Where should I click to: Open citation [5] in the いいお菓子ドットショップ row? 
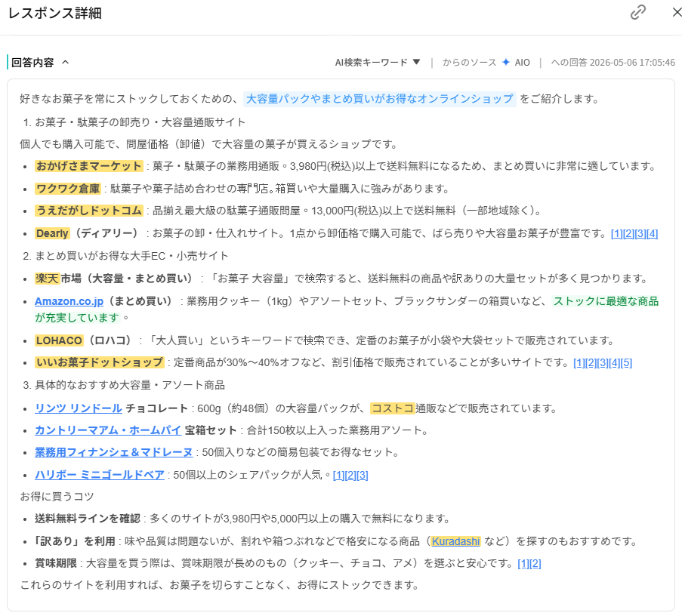coord(626,363)
